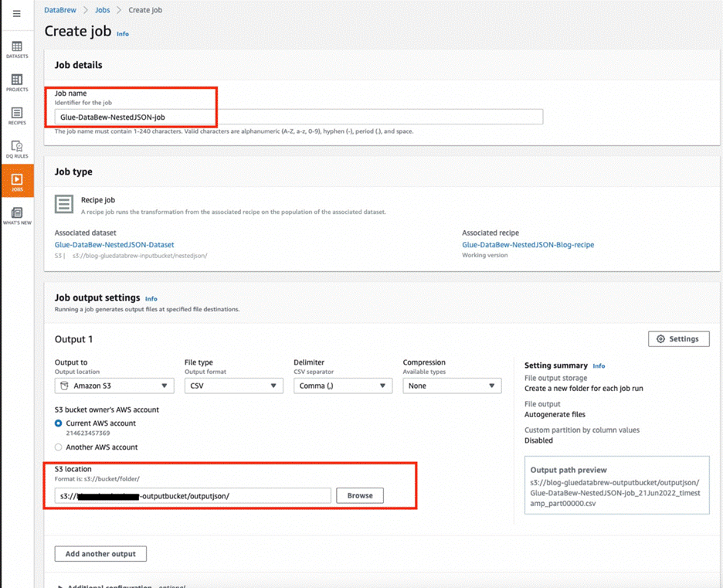This screenshot has width=723, height=588.
Task: Click 'Create a new folder for each job run'
Action: [584, 389]
